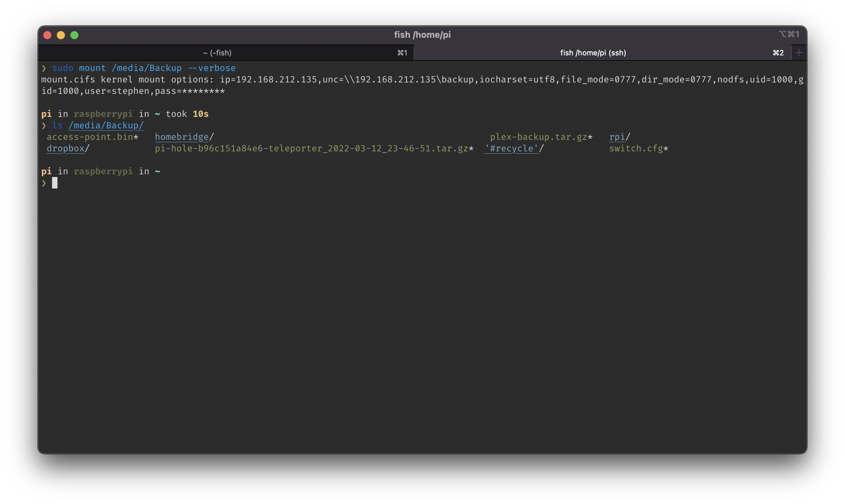This screenshot has width=845, height=504.
Task: Click the cursor block at prompt
Action: point(55,183)
